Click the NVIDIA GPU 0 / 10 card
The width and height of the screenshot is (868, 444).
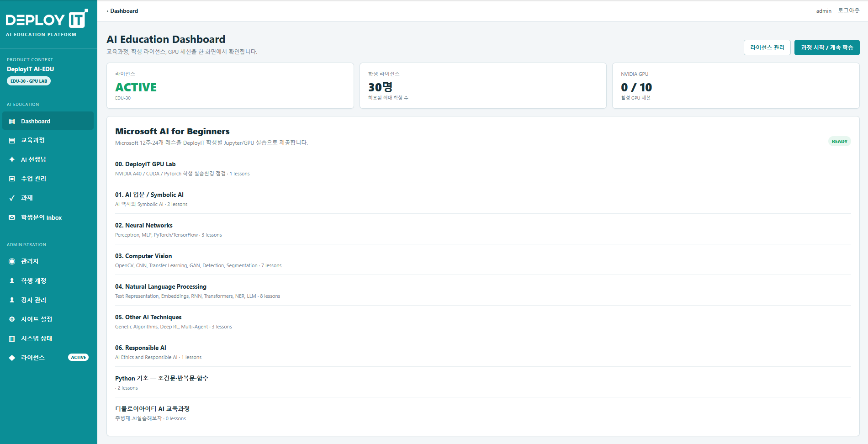[x=736, y=86]
